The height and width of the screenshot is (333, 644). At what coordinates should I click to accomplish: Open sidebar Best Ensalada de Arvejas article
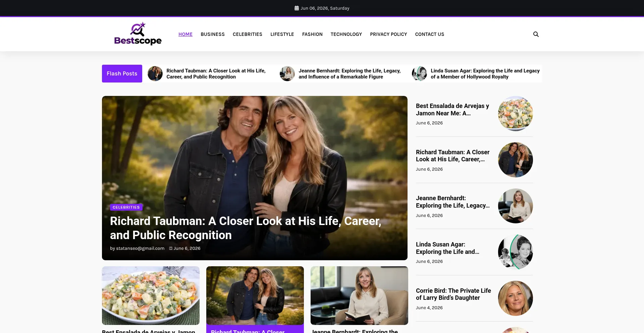(x=452, y=110)
